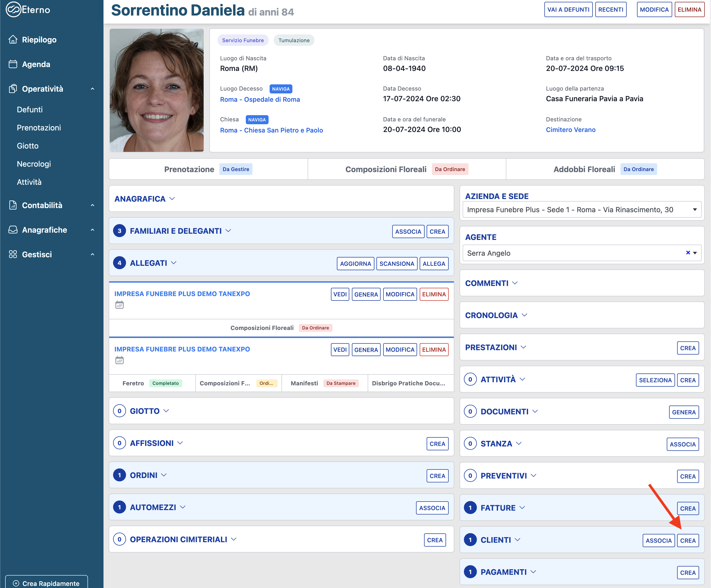This screenshot has height=588, width=711.
Task: Open the Cimitero Verano link
Action: point(571,130)
